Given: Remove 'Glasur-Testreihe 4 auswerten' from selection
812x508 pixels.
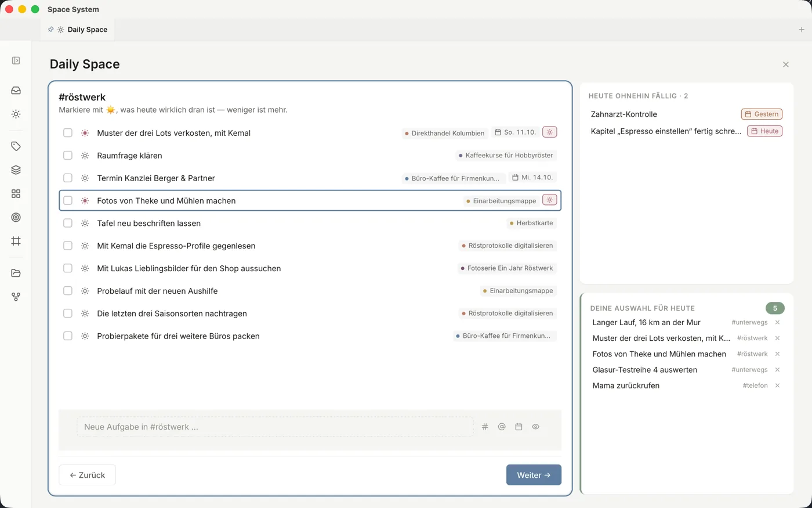Looking at the screenshot, I should 777,370.
